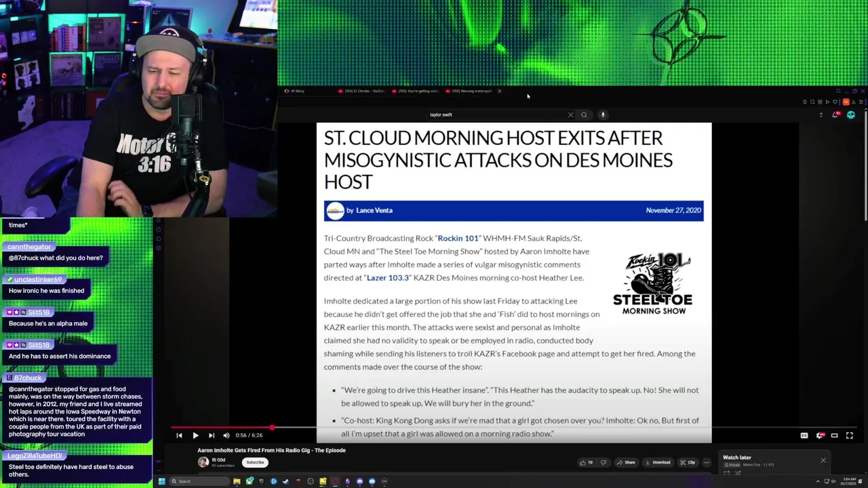Like the video with thumbs up

[586, 462]
